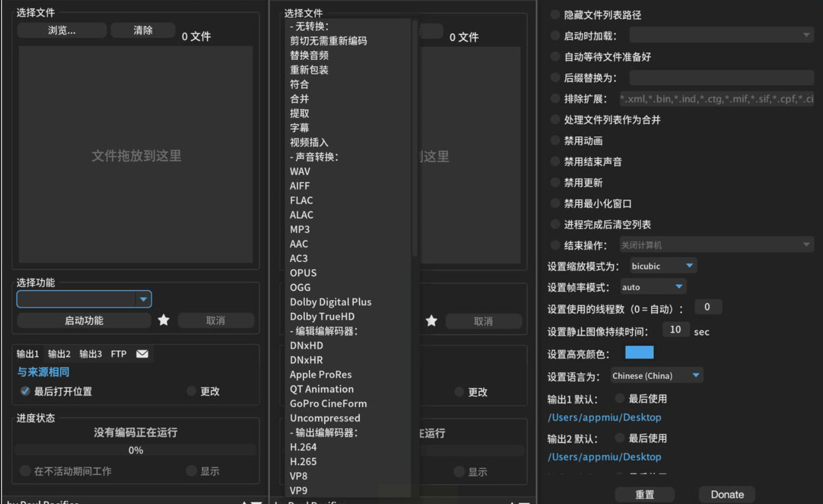This screenshot has width=823, height=504.
Task: Select VP9 in the function list
Action: tap(298, 490)
